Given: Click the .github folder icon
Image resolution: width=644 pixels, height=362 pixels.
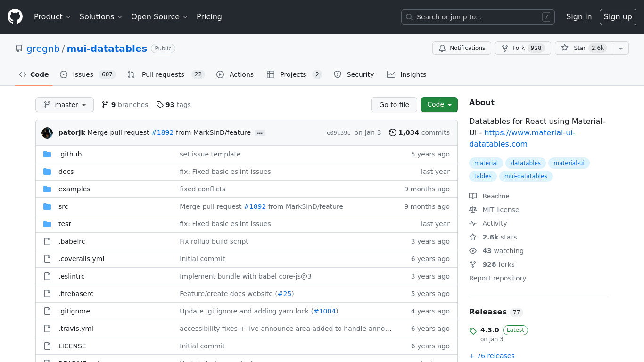Looking at the screenshot, I should 47,154.
